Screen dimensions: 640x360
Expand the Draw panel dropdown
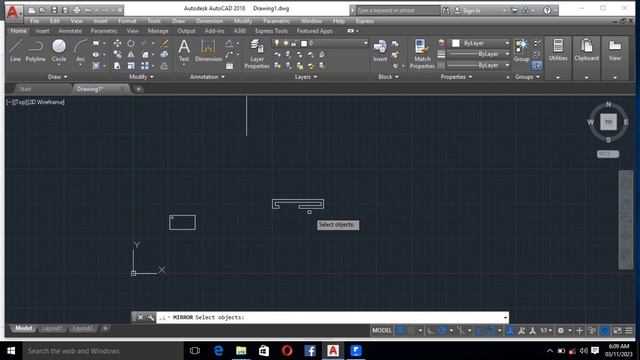(x=58, y=77)
